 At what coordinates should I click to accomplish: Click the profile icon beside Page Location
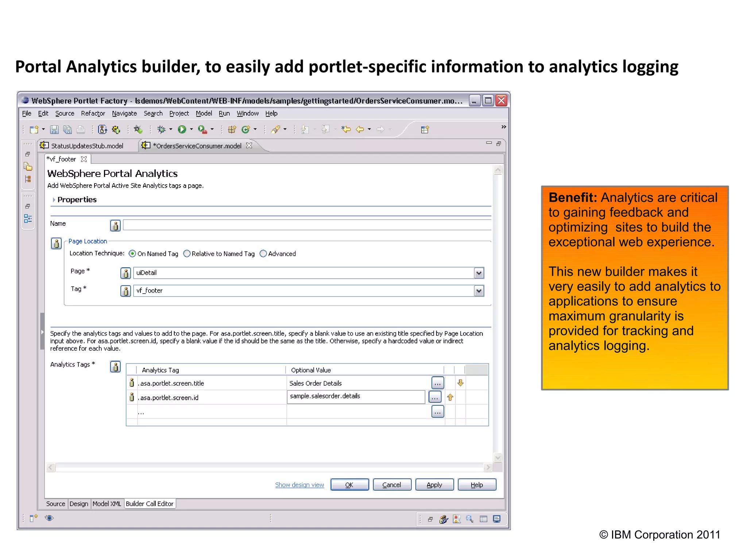(56, 243)
